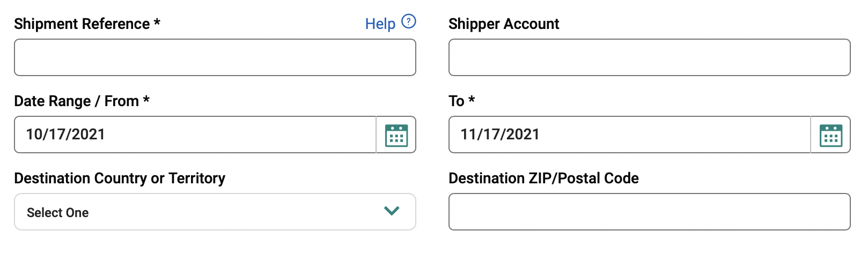
Task: Click the Date Range / From label
Action: [x=76, y=101]
